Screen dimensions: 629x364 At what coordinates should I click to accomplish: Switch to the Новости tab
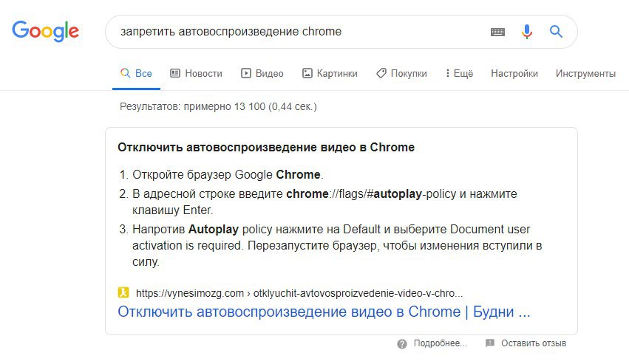coord(196,73)
